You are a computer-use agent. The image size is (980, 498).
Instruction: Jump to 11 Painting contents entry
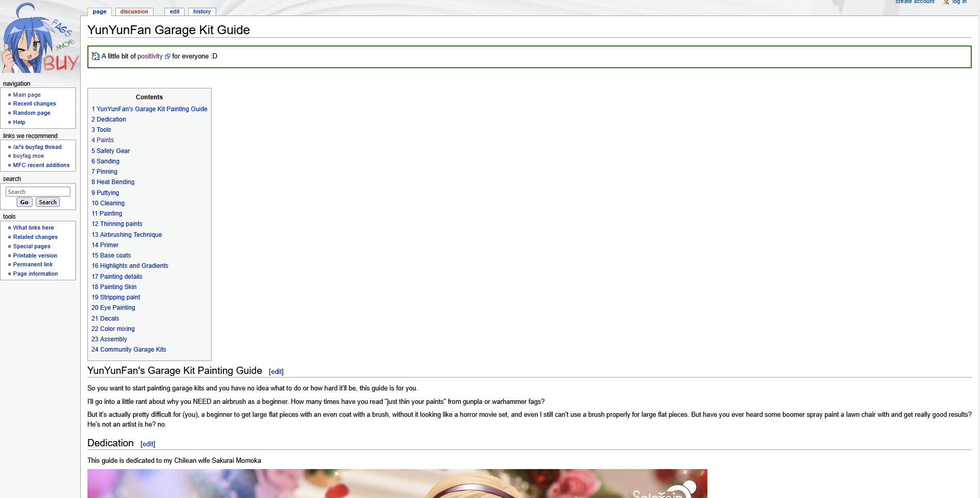(x=107, y=214)
